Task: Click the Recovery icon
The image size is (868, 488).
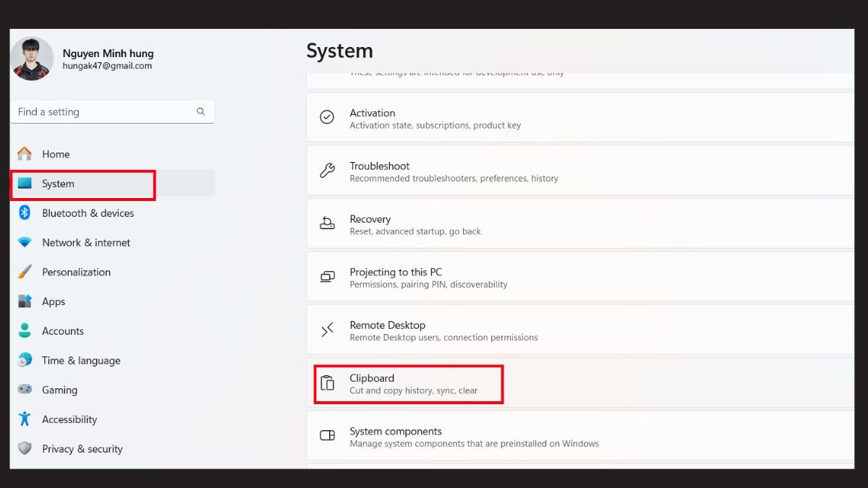Action: pyautogui.click(x=327, y=223)
